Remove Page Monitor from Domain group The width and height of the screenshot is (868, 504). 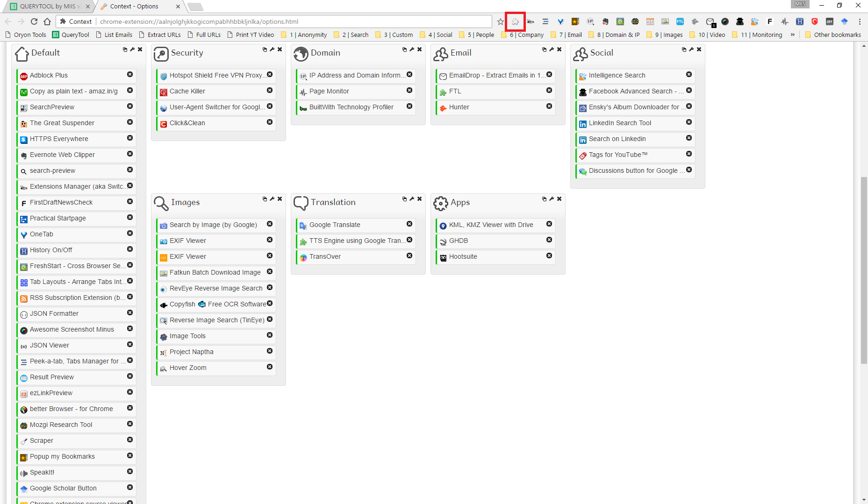409,90
